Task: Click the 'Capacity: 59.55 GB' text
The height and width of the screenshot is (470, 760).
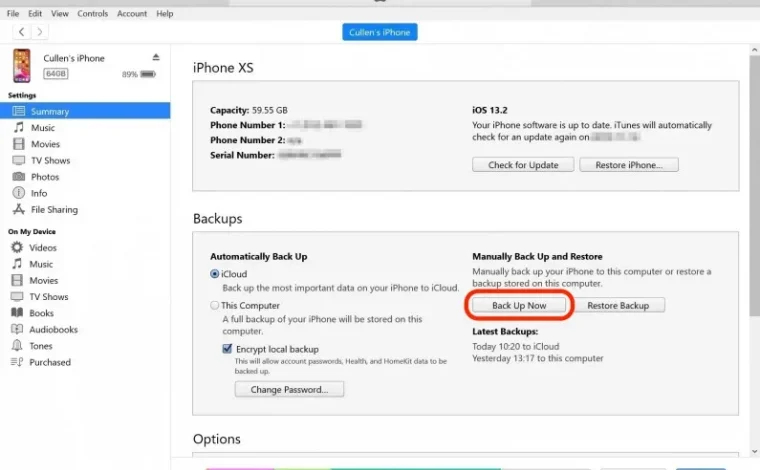Action: click(249, 110)
